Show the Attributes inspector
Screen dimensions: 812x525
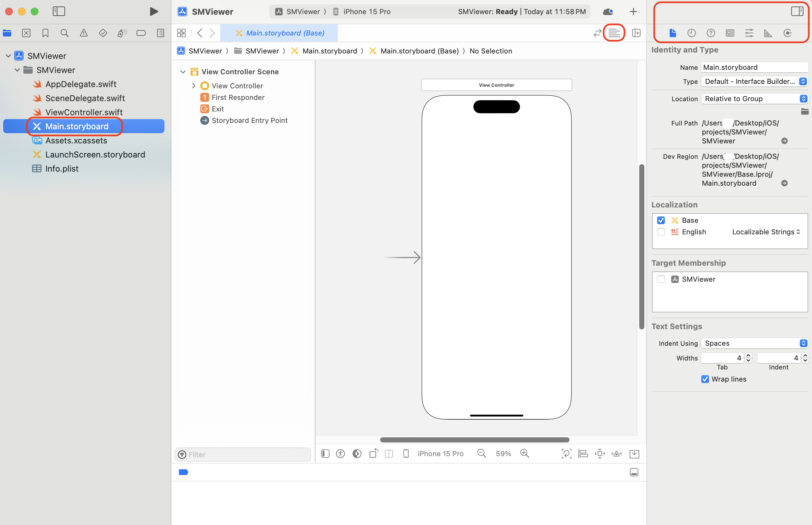coord(749,33)
